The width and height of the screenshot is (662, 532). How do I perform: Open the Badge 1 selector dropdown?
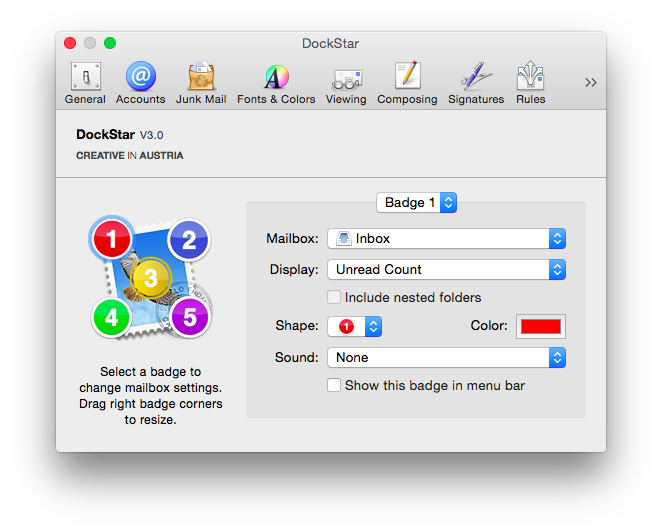416,203
